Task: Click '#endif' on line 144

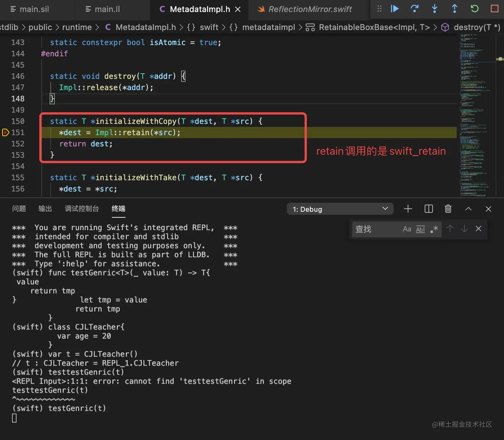Action: 54,54
